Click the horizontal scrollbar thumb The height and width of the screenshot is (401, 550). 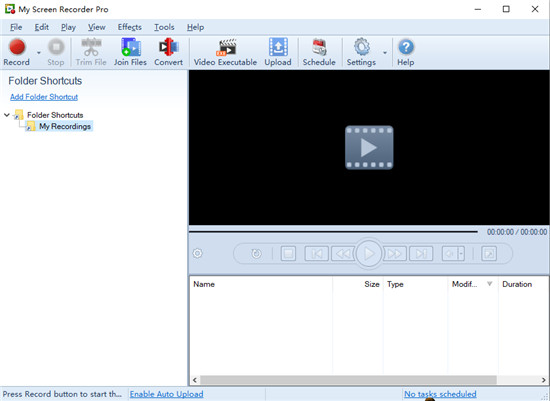[x=348, y=380]
